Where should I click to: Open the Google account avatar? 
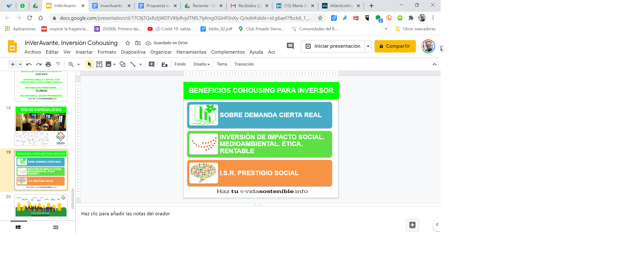pyautogui.click(x=428, y=46)
